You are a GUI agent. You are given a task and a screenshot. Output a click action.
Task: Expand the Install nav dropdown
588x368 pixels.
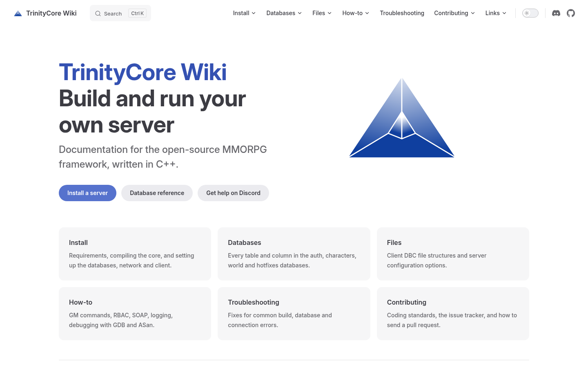244,13
